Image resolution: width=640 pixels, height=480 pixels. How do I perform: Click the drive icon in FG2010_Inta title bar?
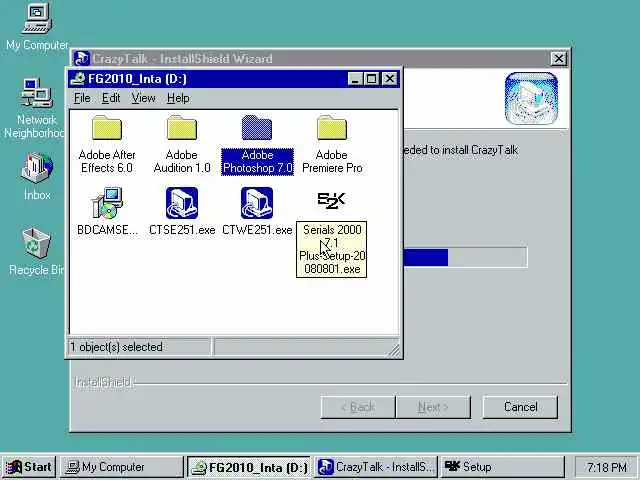point(78,78)
